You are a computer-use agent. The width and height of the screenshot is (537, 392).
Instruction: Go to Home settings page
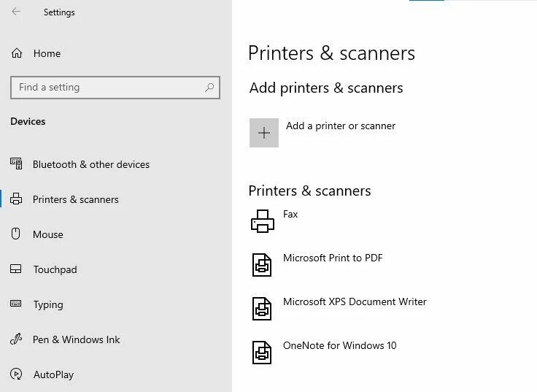tap(47, 53)
